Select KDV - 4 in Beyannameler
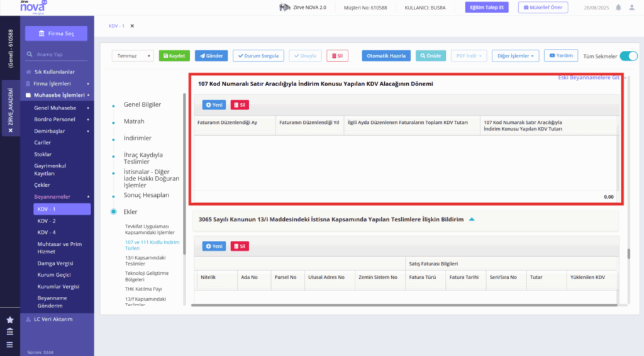This screenshot has width=644, height=356. tap(47, 232)
